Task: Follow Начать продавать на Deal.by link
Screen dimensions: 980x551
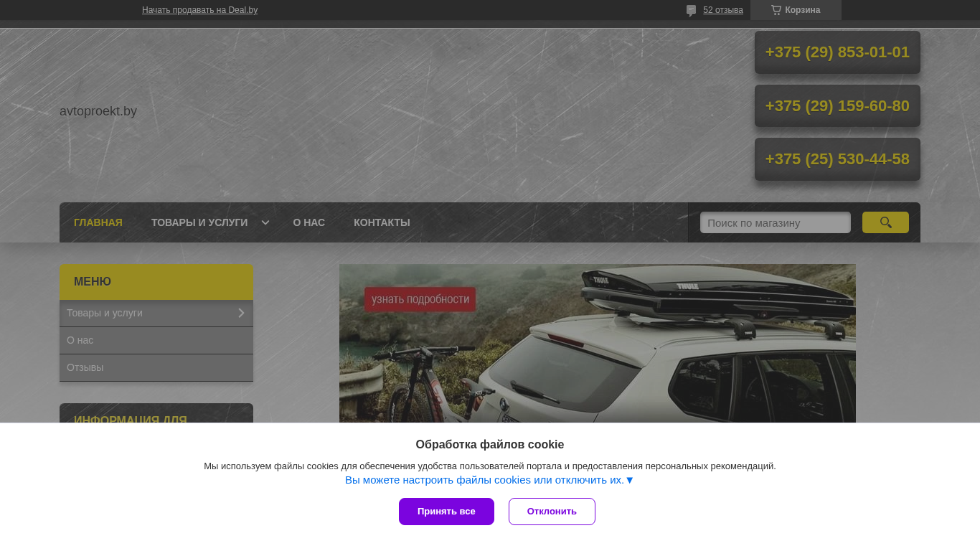Action: pos(199,10)
